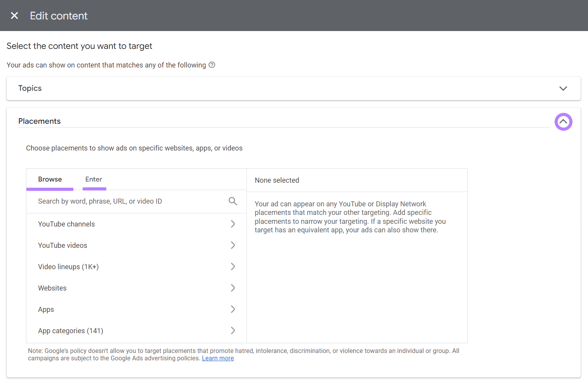Open the help tooltip next to targeting description

(212, 65)
